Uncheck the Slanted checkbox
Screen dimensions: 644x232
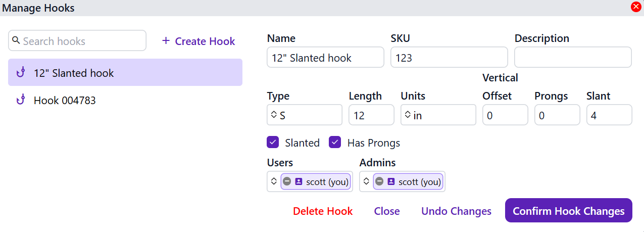click(x=273, y=143)
